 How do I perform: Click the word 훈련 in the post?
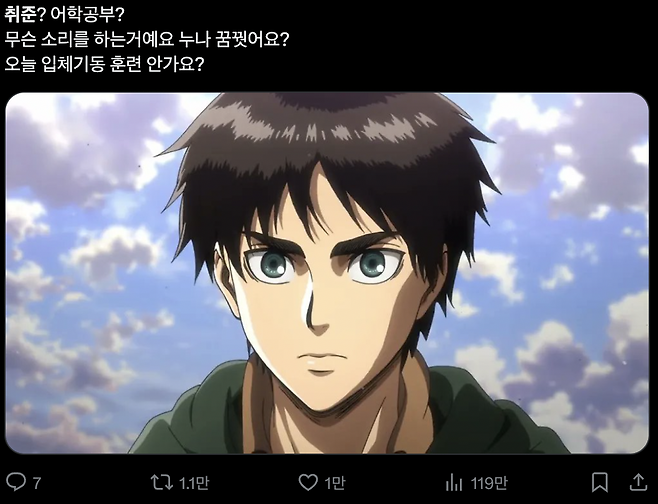125,64
